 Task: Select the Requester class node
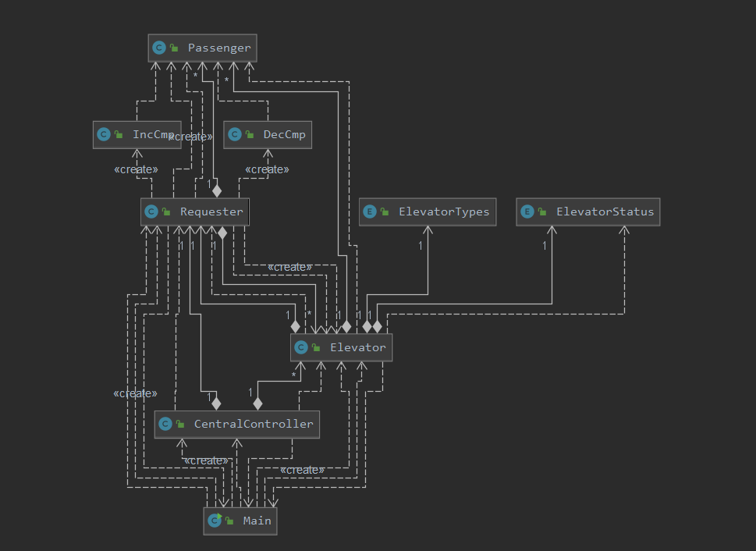(x=195, y=212)
